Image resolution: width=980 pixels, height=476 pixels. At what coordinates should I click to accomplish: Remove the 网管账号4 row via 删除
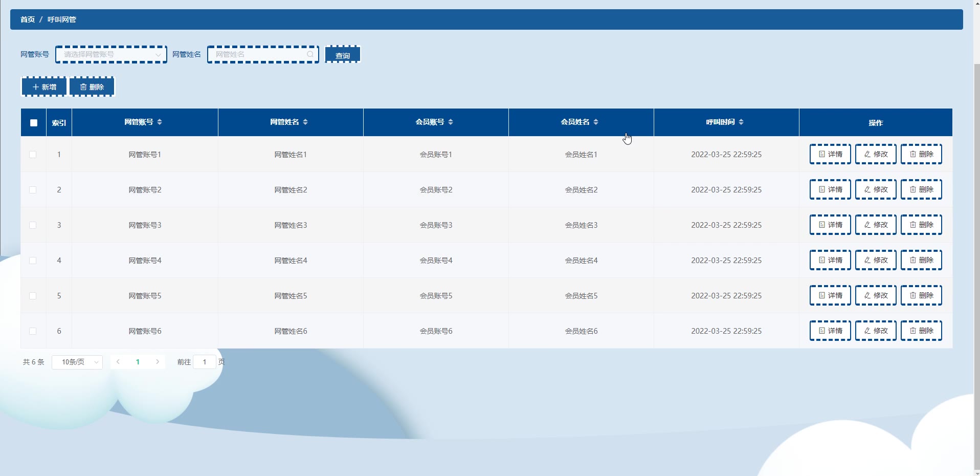tap(921, 260)
